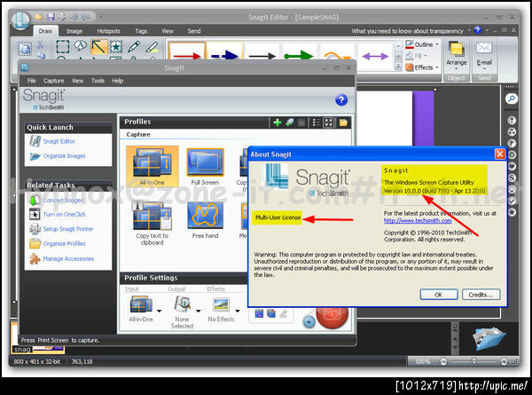
Task: Click the Organize Profiles folder icon in the Profiles header
Action: click(x=343, y=122)
